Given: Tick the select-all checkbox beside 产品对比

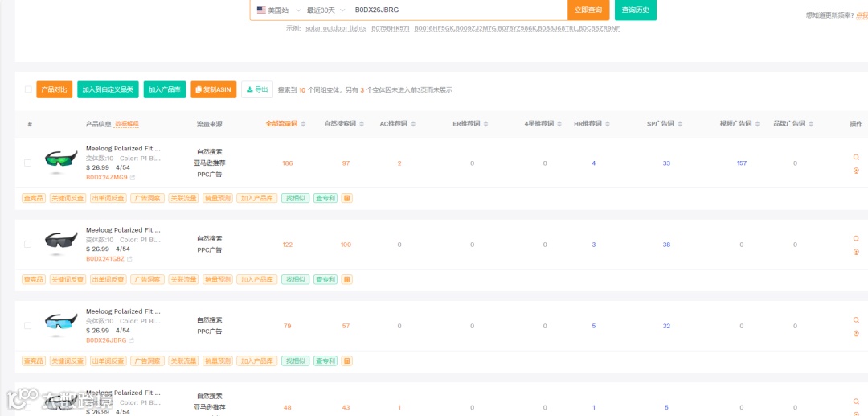Looking at the screenshot, I should pos(28,89).
